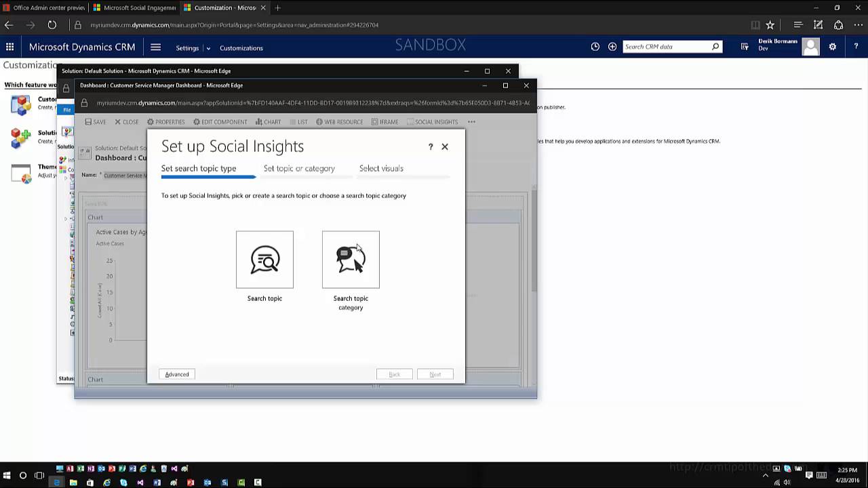Insert an IFRAME from dashboard toolbar
This screenshot has height=488, width=868.
(385, 122)
